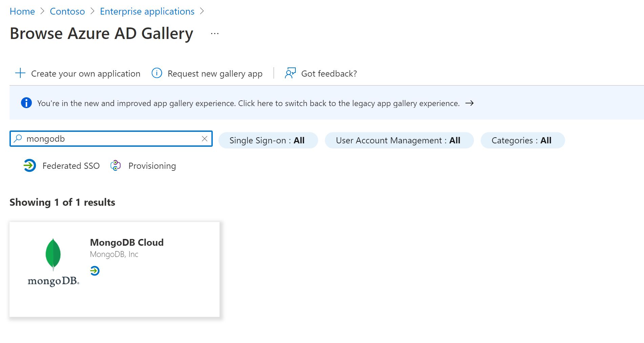Open the ellipsis menu beside page title
Viewport: 644px width, 343px height.
[215, 34]
